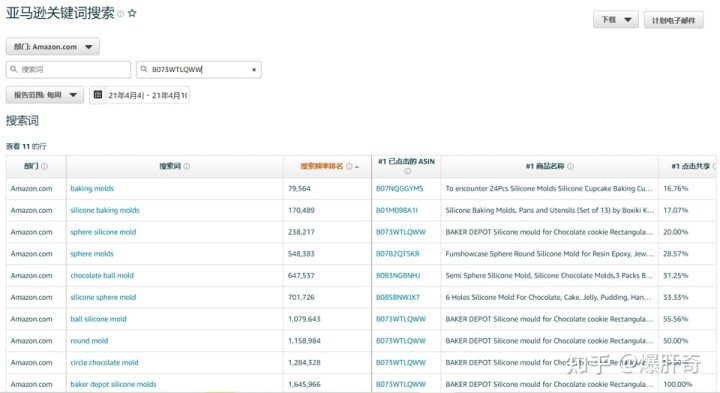
Task: Click the magnifier icon in the search term field
Action: coord(14,69)
